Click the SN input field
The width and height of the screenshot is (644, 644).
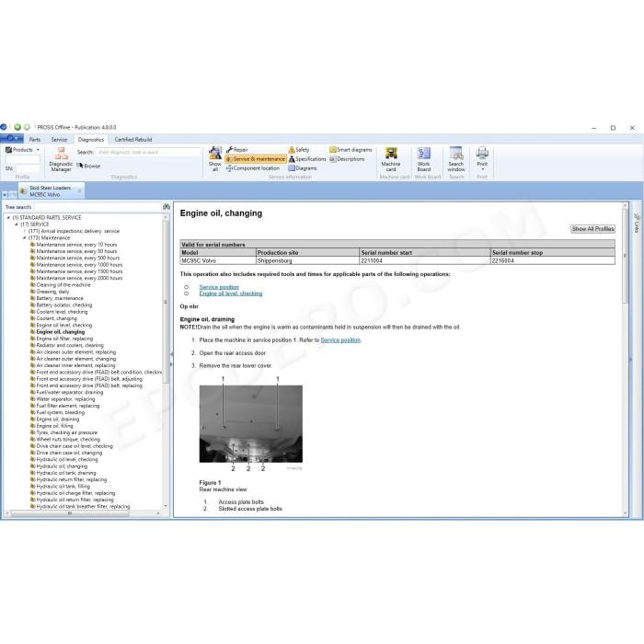tap(27, 168)
